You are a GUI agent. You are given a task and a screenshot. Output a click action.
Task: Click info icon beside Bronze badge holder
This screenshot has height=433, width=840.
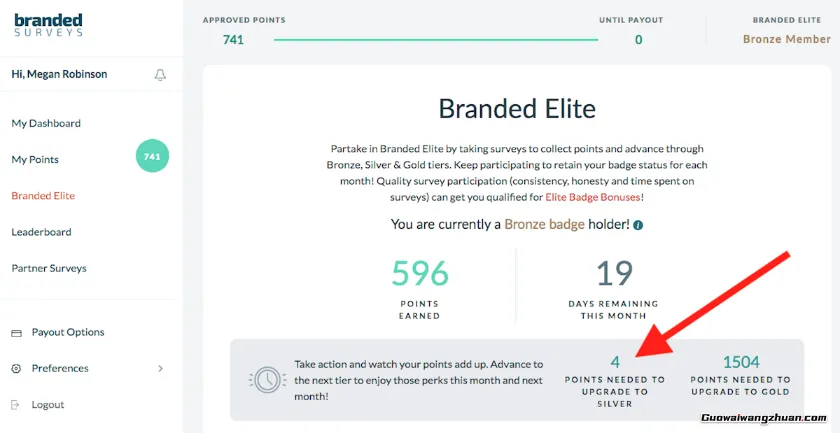click(638, 225)
